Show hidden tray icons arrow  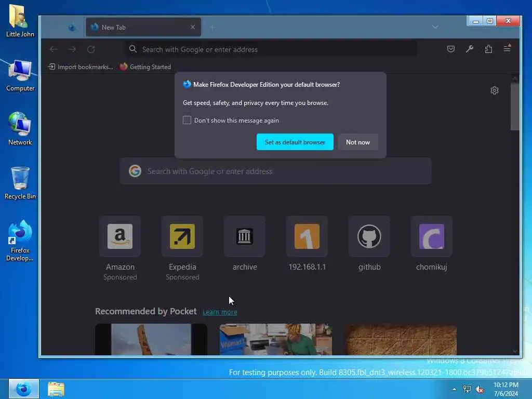(454, 389)
